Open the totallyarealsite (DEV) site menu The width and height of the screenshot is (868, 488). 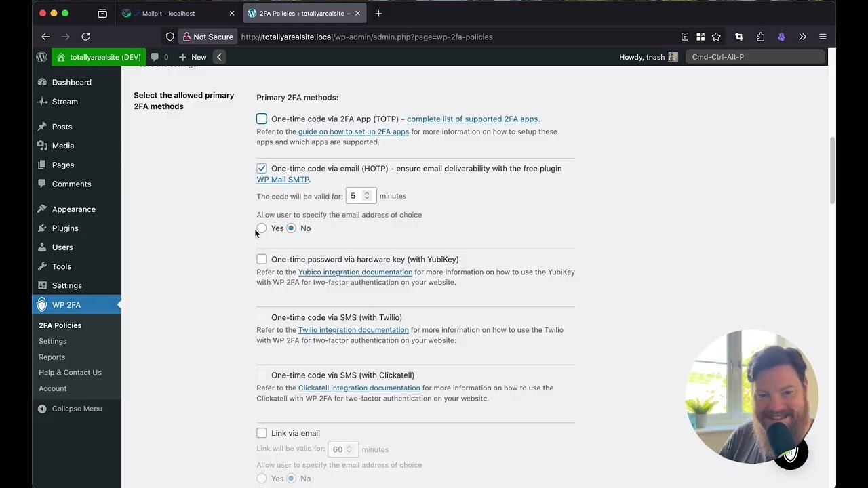click(x=99, y=57)
